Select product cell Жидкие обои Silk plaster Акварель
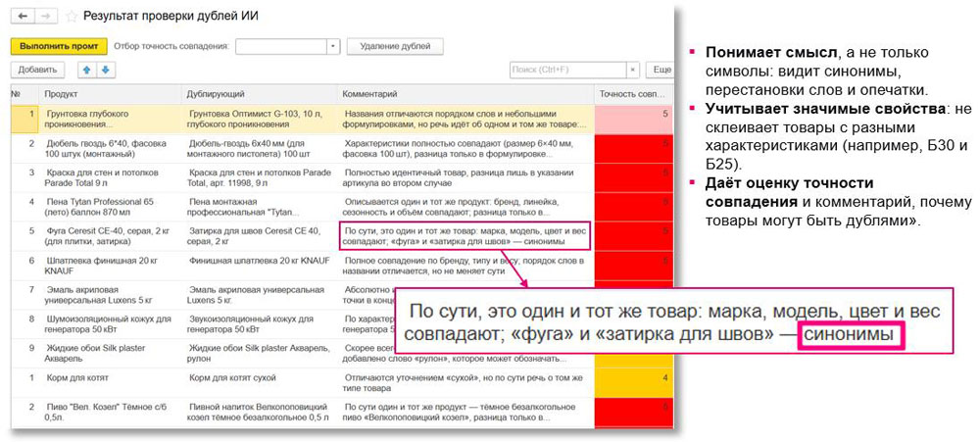 110,353
